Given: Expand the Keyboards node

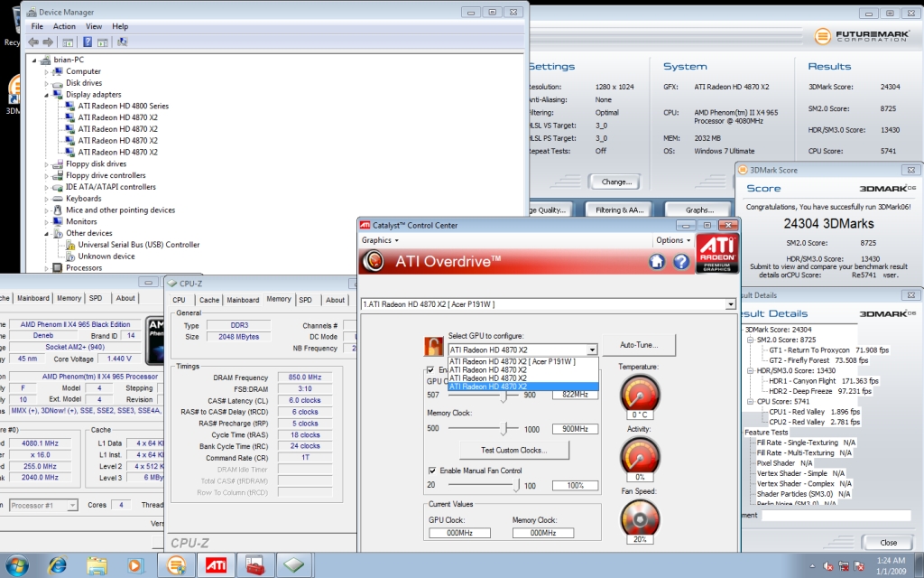Looking at the screenshot, I should pos(47,199).
